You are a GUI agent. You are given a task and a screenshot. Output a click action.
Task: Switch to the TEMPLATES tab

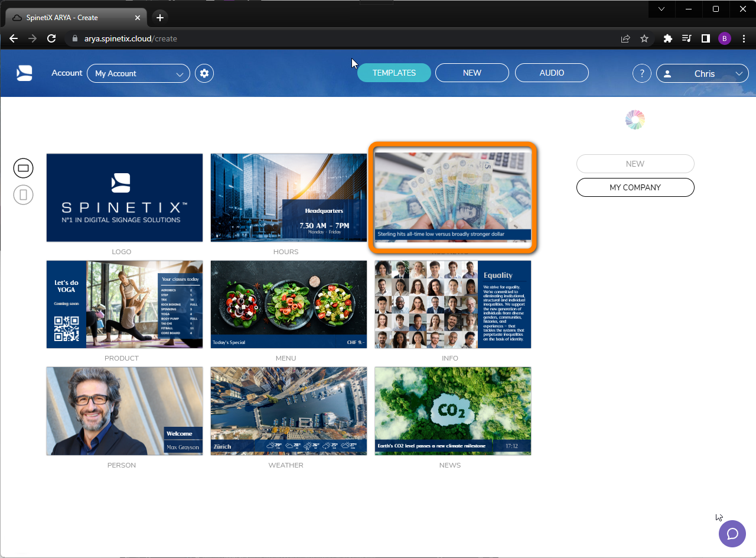(394, 73)
